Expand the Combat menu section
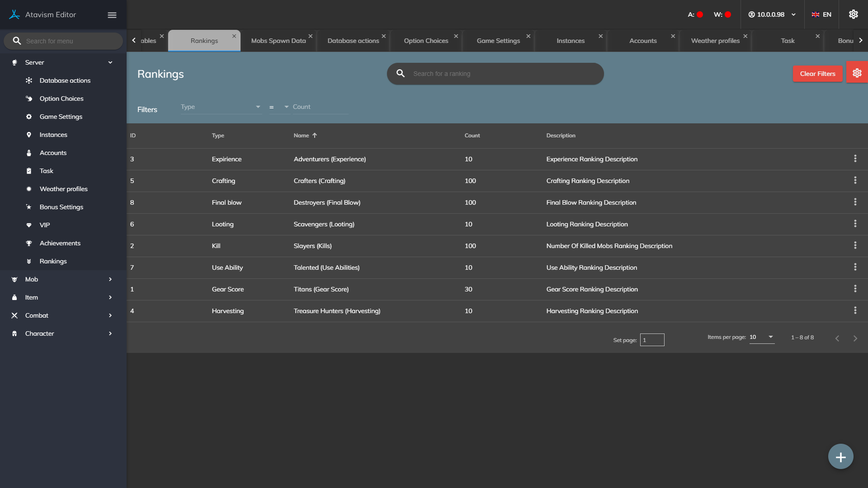868x488 pixels. pyautogui.click(x=110, y=315)
